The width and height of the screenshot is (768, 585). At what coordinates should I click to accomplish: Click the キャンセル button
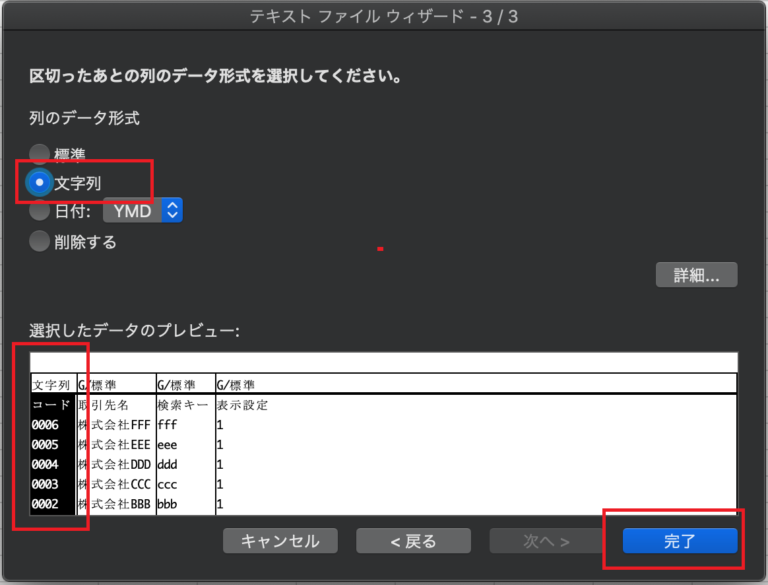pos(280,541)
